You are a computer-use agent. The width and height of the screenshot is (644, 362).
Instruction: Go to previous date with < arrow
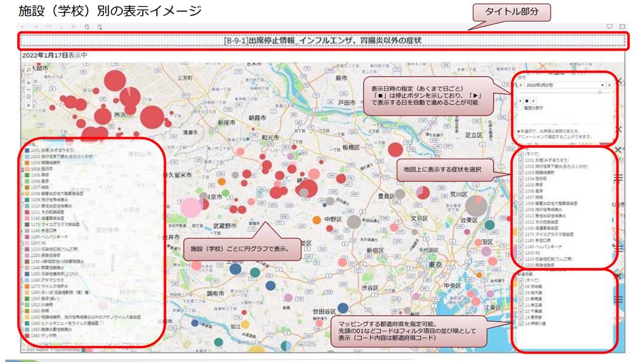[521, 85]
